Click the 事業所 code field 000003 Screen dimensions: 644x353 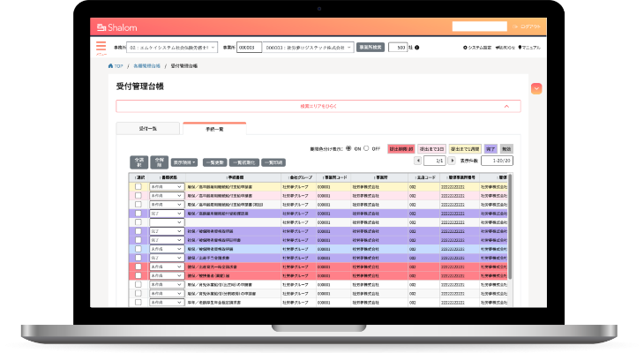249,48
